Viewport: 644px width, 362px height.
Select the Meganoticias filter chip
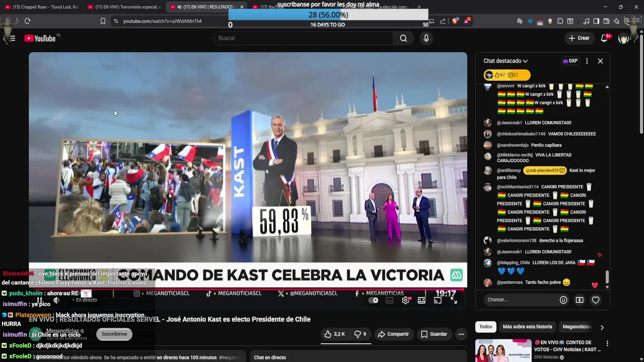point(577,327)
